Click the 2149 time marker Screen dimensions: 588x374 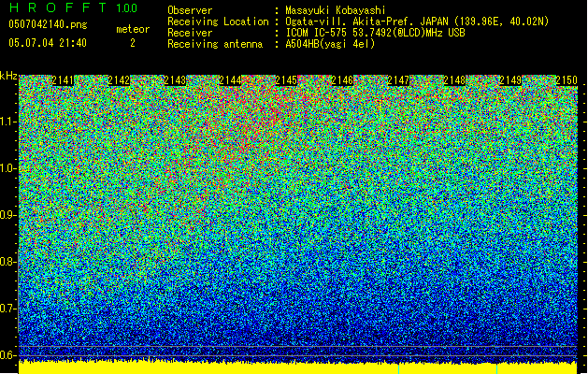[x=510, y=80]
